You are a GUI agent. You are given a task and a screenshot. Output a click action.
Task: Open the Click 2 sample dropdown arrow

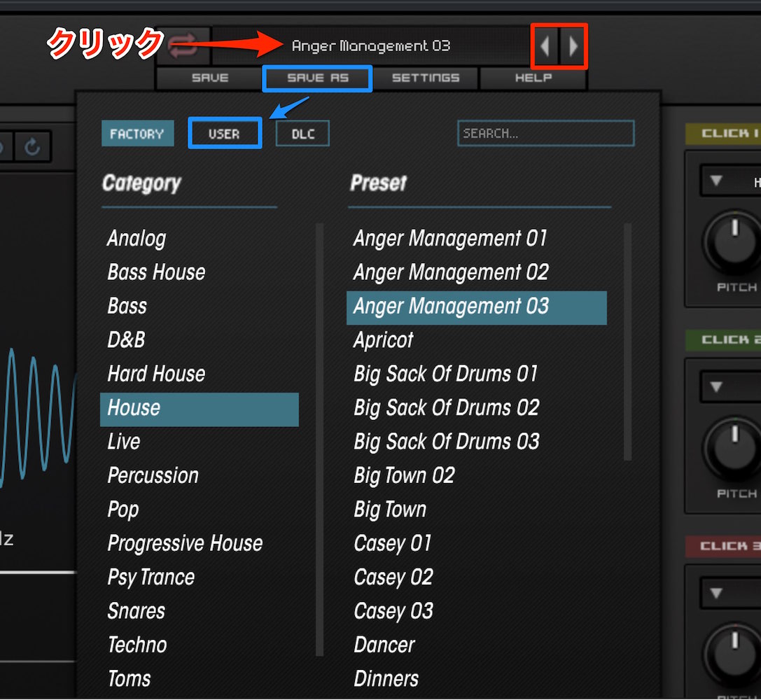coord(716,386)
